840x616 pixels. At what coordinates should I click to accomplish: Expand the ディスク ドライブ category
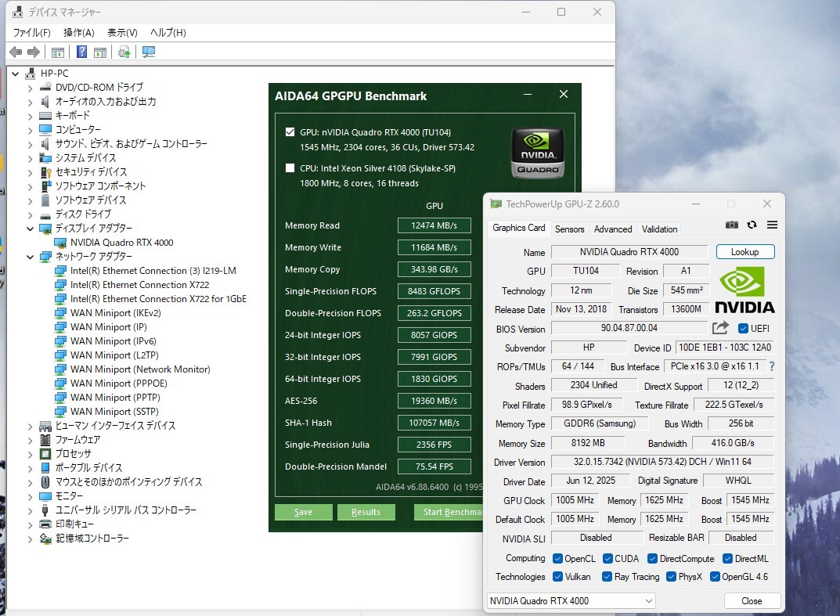coord(30,214)
